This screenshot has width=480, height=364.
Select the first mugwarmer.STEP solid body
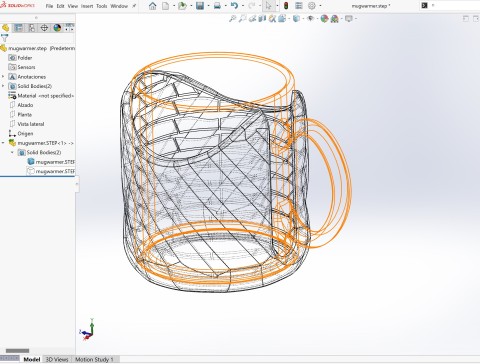(51, 162)
